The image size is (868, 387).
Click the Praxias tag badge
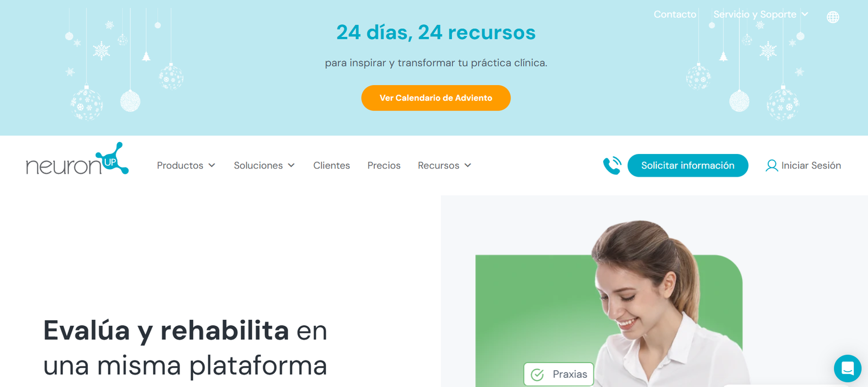coord(559,374)
